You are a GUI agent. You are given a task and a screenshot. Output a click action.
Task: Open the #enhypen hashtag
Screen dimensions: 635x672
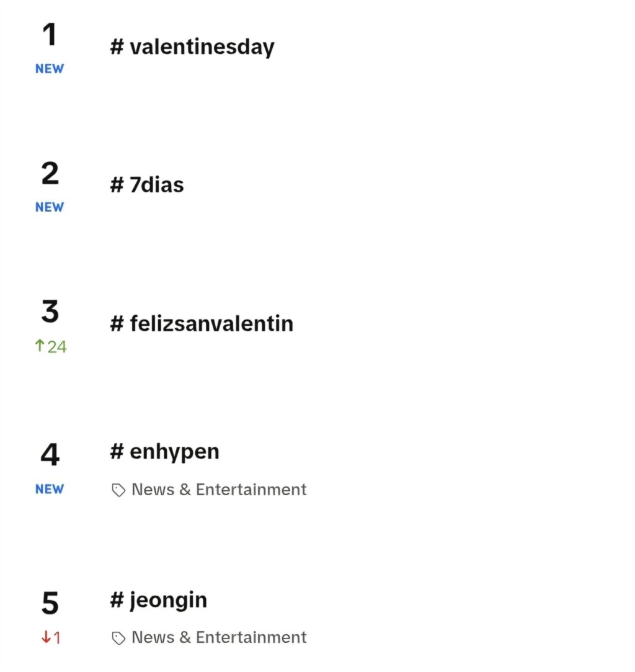[x=164, y=452]
